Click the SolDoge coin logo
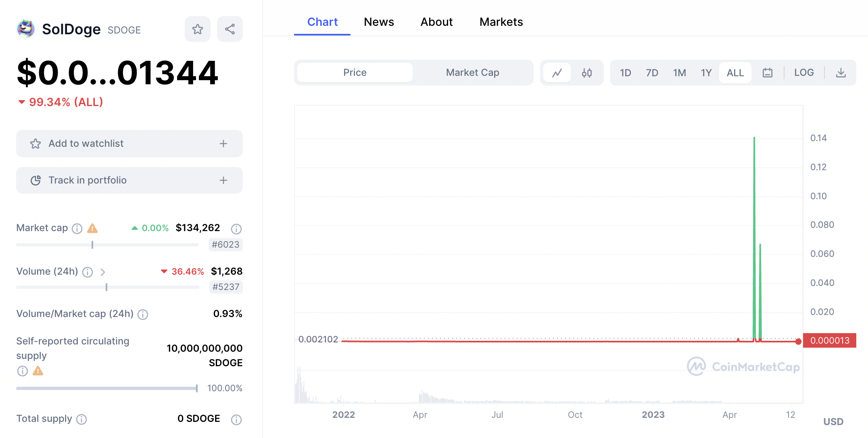The image size is (868, 438). [26, 29]
